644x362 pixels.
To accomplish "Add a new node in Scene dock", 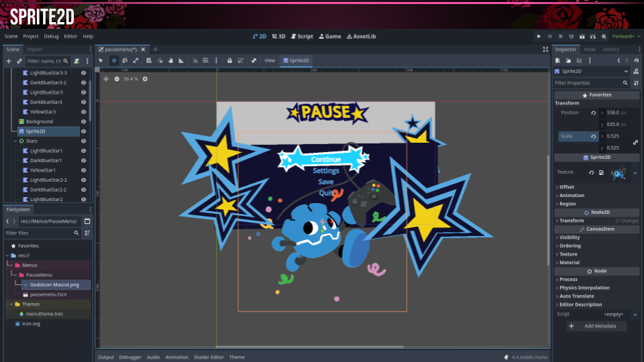I will point(9,61).
